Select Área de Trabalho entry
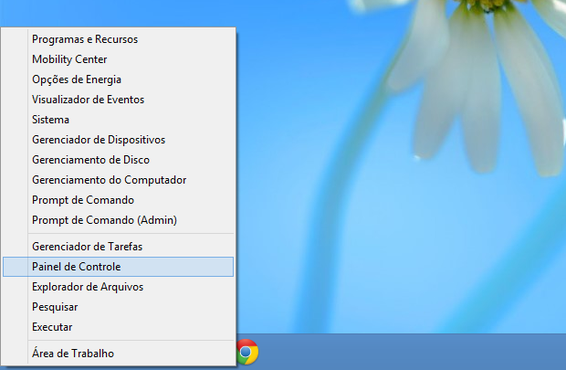Viewport: 566px width, 370px height. [118, 353]
